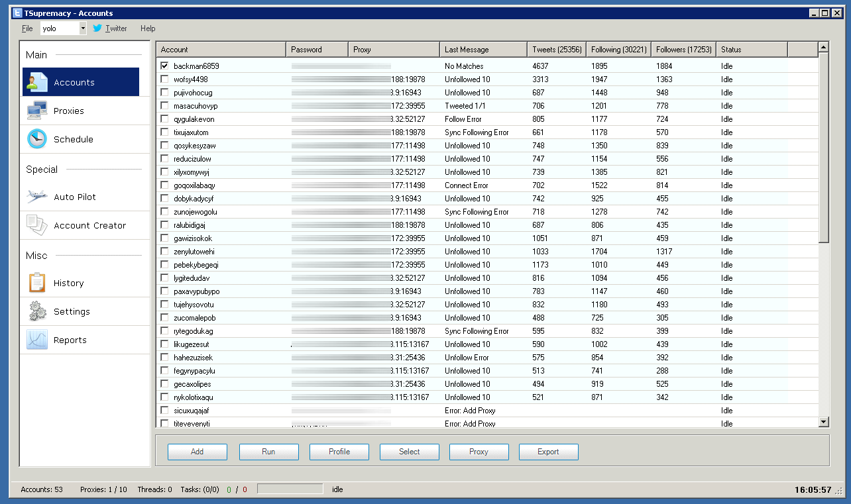Sort by the Status column header
Viewport: 851px width, 504px height.
(752, 50)
